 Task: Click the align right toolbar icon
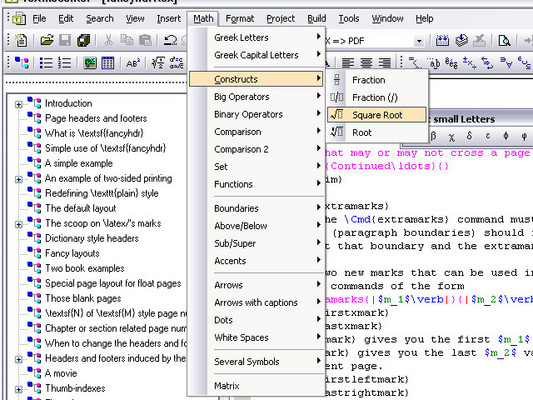pyautogui.click(x=384, y=63)
